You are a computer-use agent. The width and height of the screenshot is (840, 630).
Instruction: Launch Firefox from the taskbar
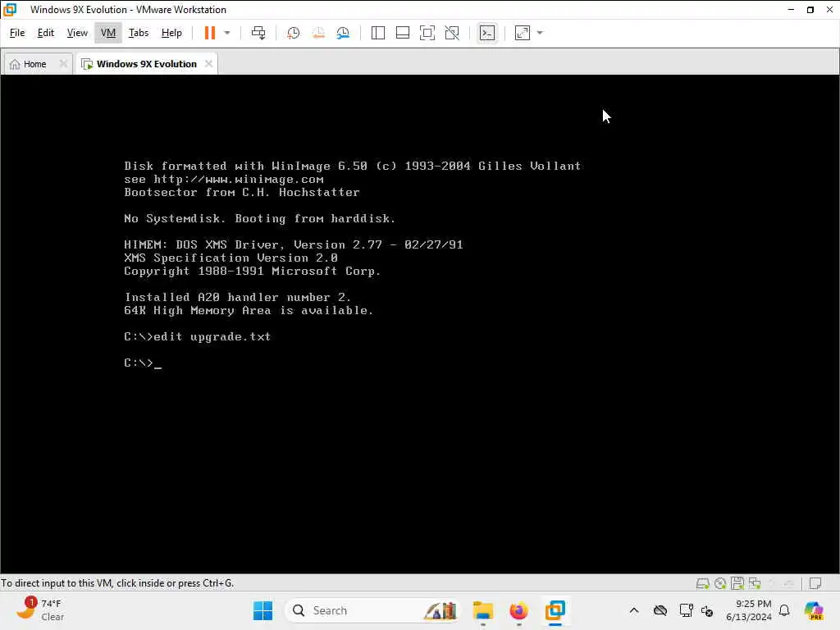tap(518, 610)
